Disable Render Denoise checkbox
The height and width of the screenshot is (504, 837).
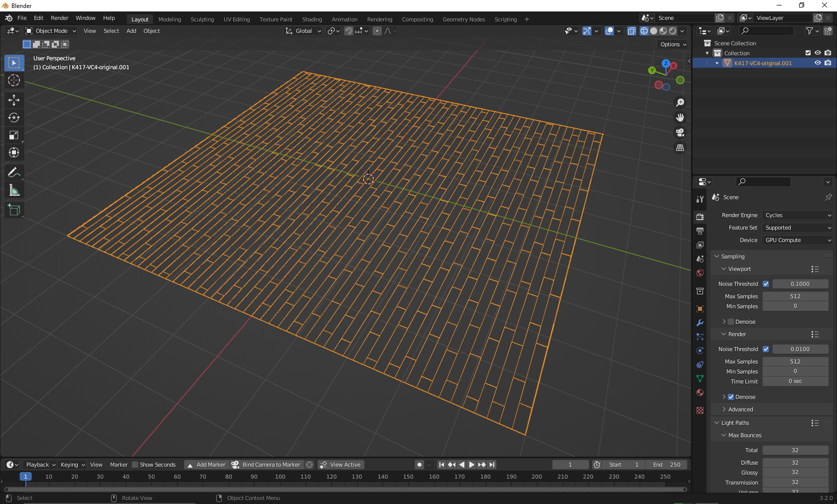pyautogui.click(x=731, y=397)
